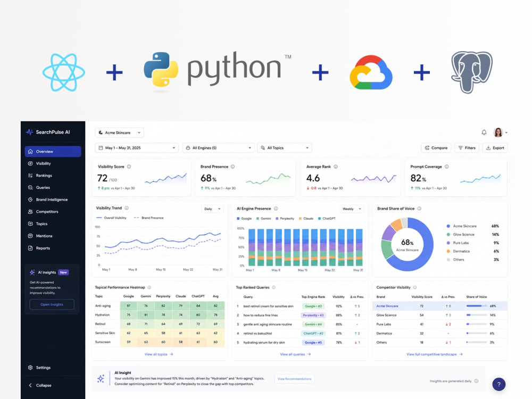This screenshot has width=532, height=399.
Task: Toggle ChatGPT series in engine legend
Action: [x=327, y=219]
